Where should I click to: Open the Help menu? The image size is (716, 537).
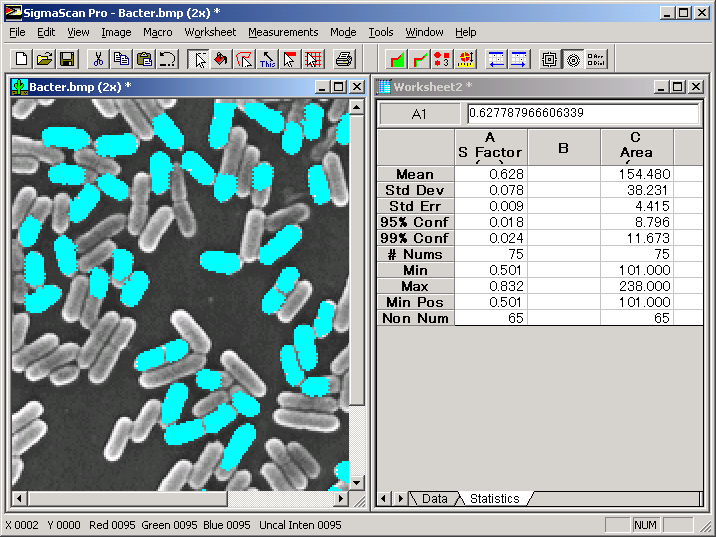click(x=466, y=32)
